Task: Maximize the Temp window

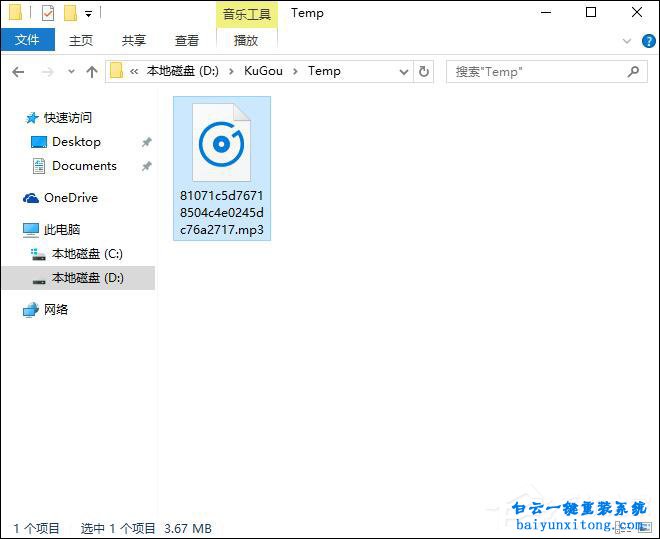Action: coord(591,13)
